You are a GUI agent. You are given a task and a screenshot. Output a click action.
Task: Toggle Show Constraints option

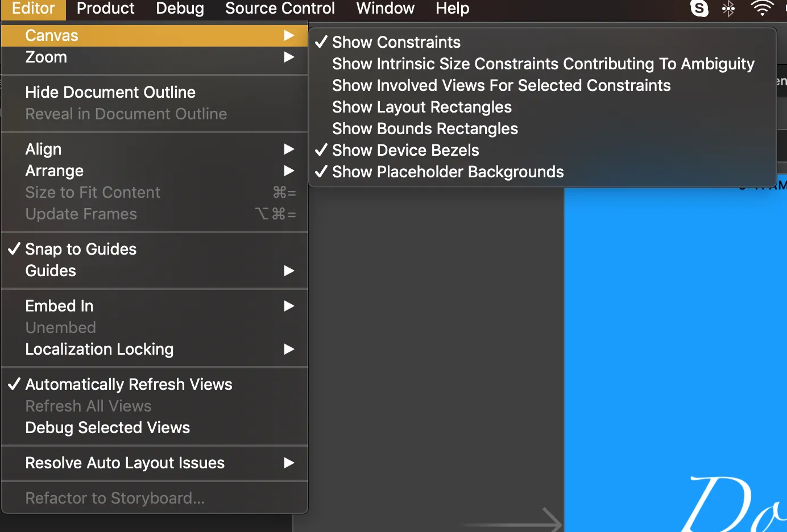pyautogui.click(x=396, y=43)
